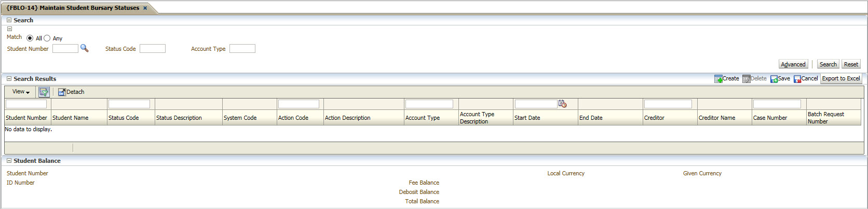This screenshot has width=868, height=209.
Task: Click the Status Code search input field
Action: point(152,49)
